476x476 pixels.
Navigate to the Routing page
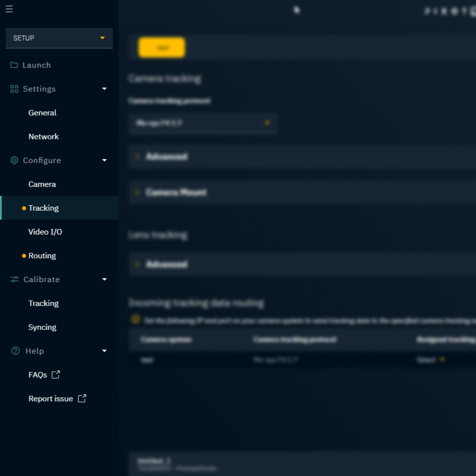click(x=42, y=255)
